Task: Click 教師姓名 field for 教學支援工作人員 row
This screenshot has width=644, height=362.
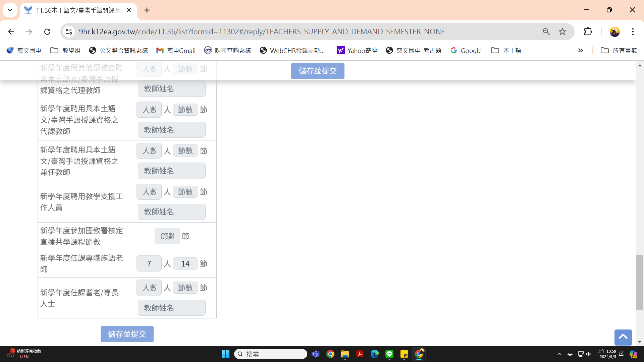Action: [x=172, y=212]
